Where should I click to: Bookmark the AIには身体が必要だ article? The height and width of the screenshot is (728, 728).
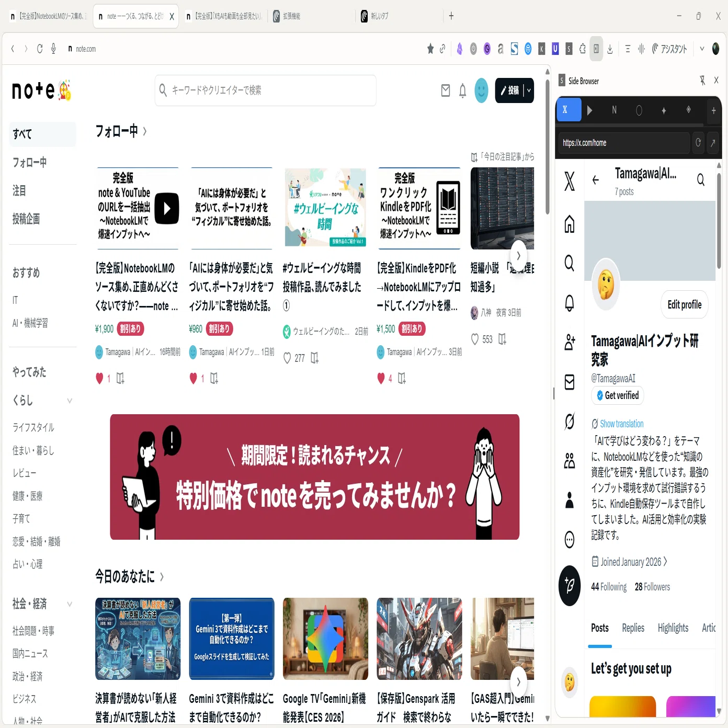coord(214,378)
